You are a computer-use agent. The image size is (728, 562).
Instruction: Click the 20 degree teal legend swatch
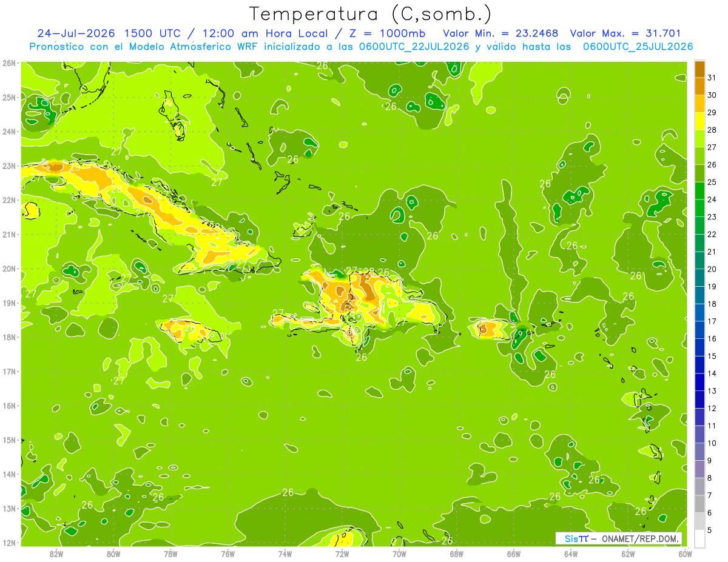[x=699, y=261]
